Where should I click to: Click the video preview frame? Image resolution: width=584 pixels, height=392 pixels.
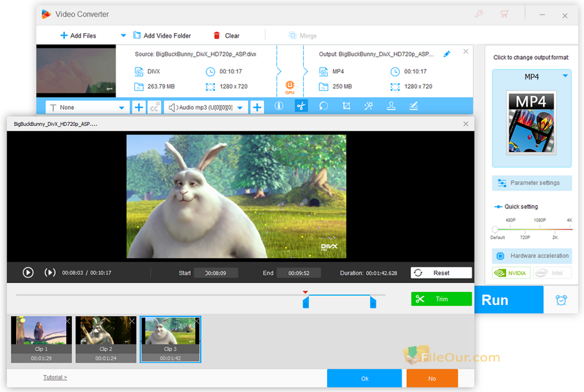(236, 197)
